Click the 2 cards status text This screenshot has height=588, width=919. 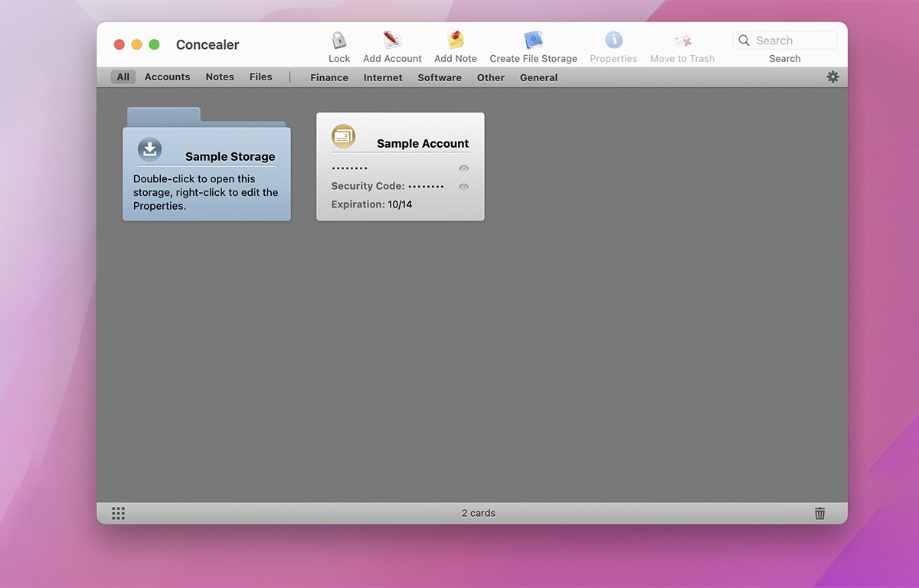pos(479,513)
